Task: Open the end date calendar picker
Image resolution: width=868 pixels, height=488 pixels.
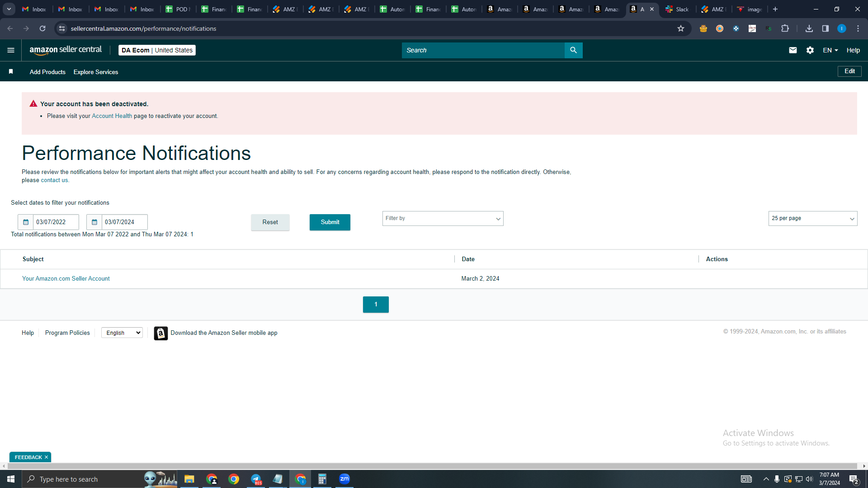Action: point(94,222)
